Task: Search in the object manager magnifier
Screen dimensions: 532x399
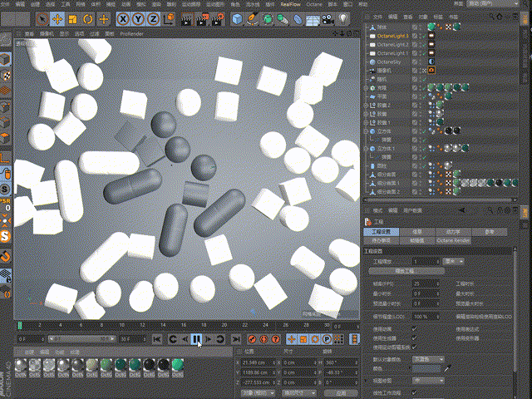Action: click(491, 17)
